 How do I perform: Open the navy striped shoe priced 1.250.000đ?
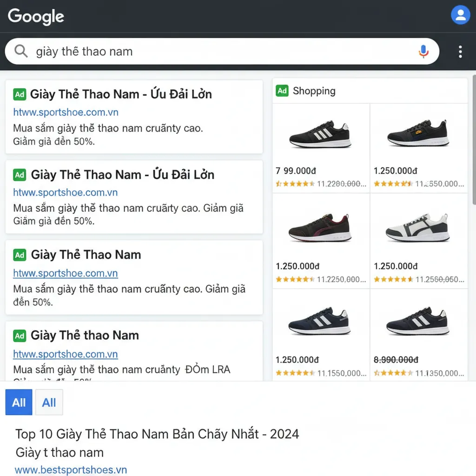pos(319,321)
